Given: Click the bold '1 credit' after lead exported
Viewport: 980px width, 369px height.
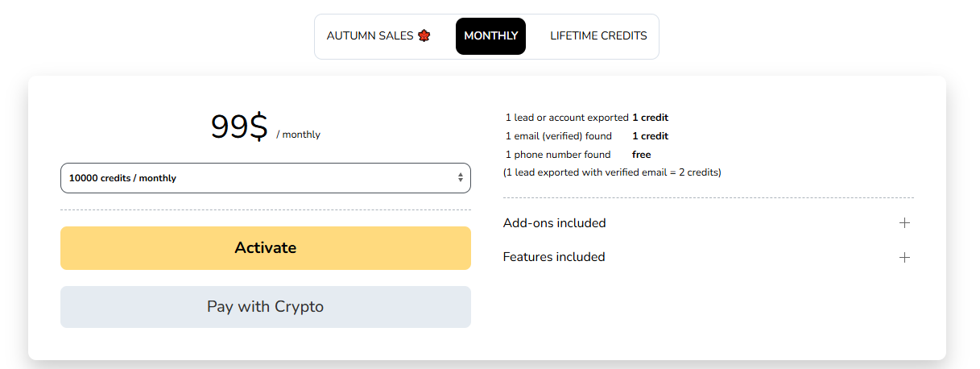Looking at the screenshot, I should [650, 118].
